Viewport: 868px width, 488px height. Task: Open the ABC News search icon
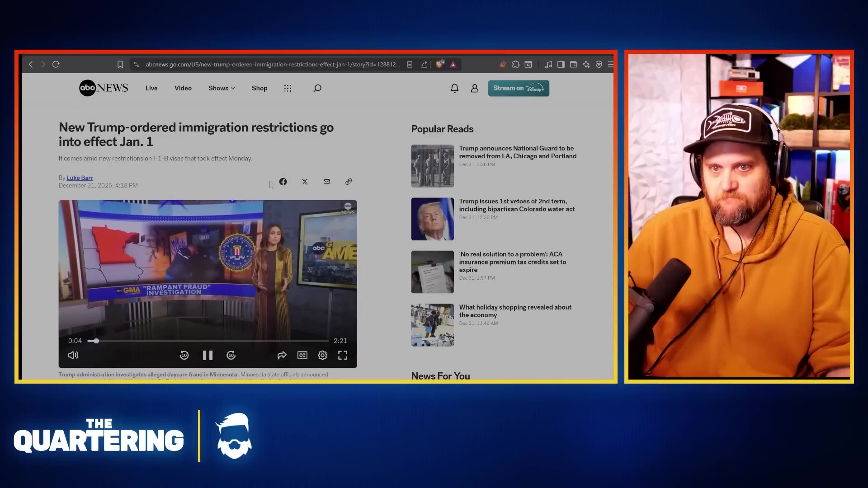tap(317, 88)
